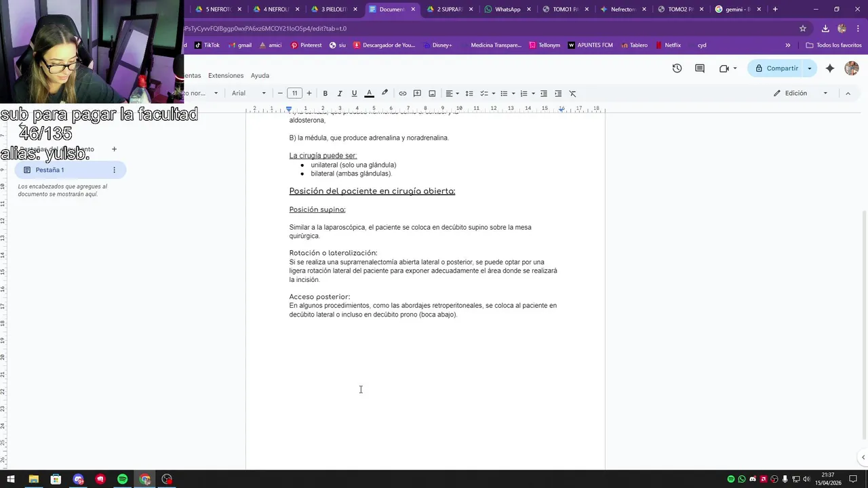The height and width of the screenshot is (488, 868).
Task: Open the Arial font dropdown
Action: 249,94
